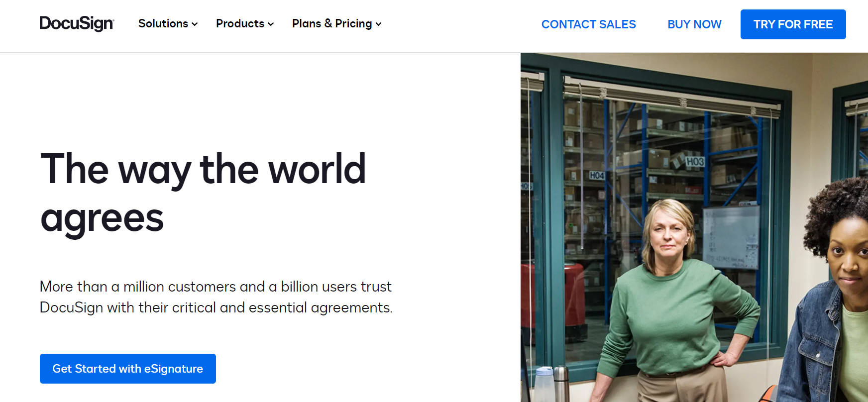Expand the chevron next to Solutions
868x402 pixels.
point(195,24)
